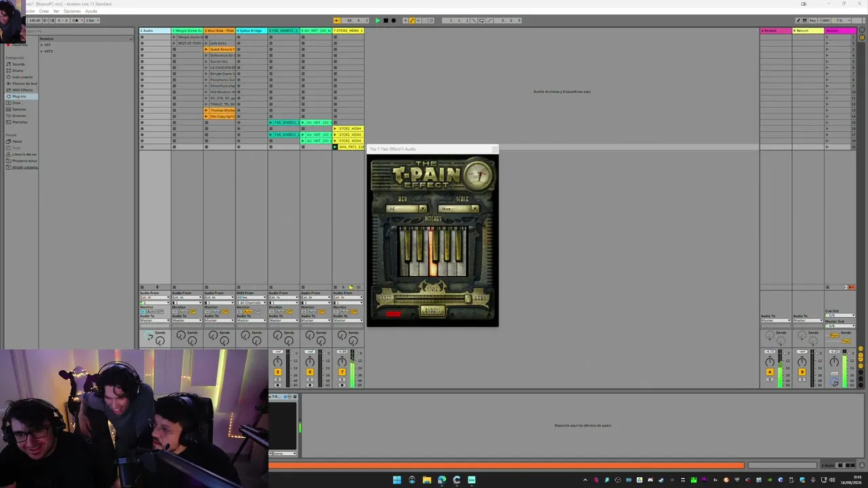Set track 7 Monitor to Off
The height and width of the screenshot is (488, 868).
[x=353, y=312]
